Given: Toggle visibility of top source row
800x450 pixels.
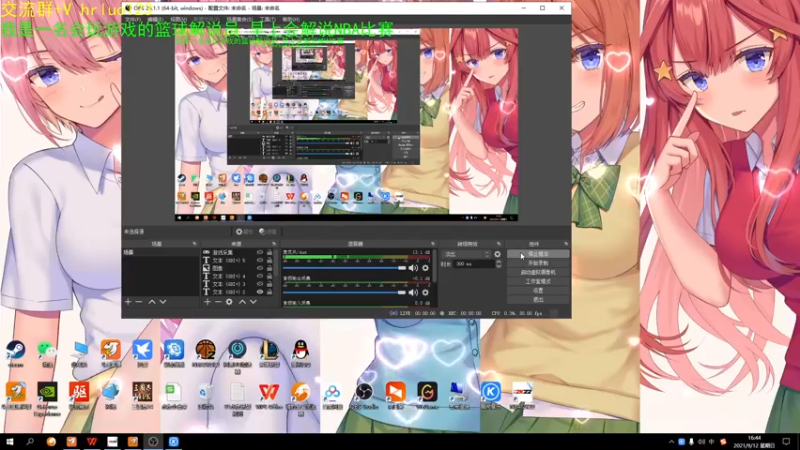Looking at the screenshot, I should [x=260, y=253].
